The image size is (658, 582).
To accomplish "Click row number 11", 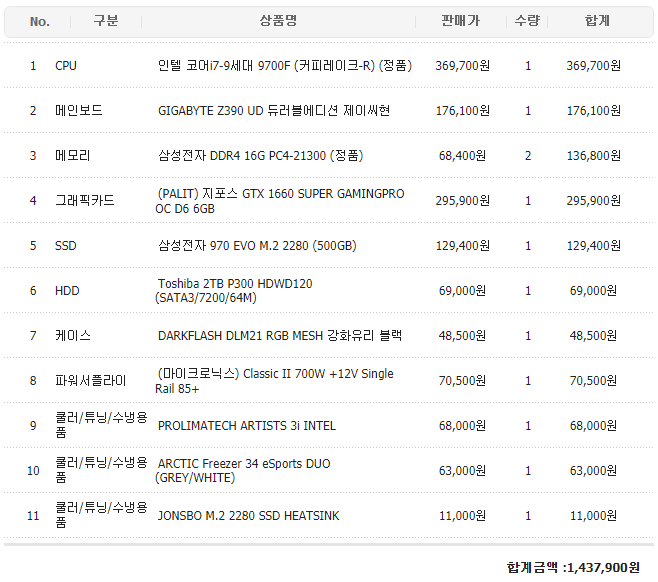I will (x=33, y=516).
